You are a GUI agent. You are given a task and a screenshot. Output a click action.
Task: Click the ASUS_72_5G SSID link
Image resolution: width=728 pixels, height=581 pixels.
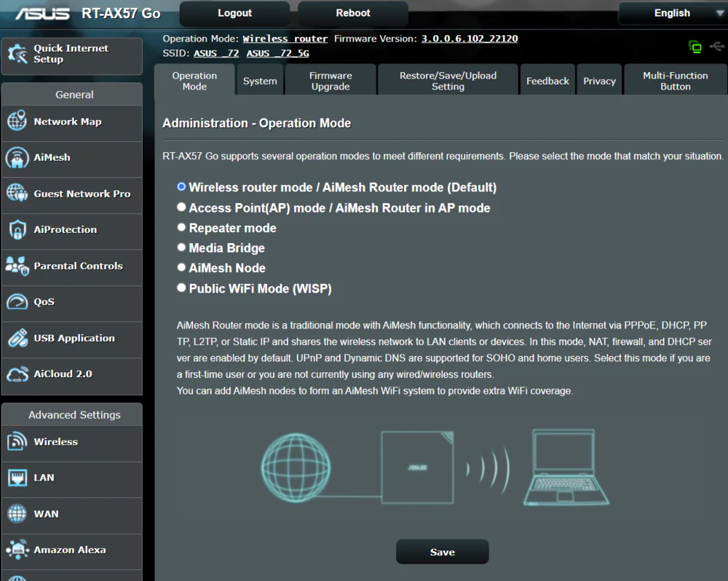(x=277, y=53)
